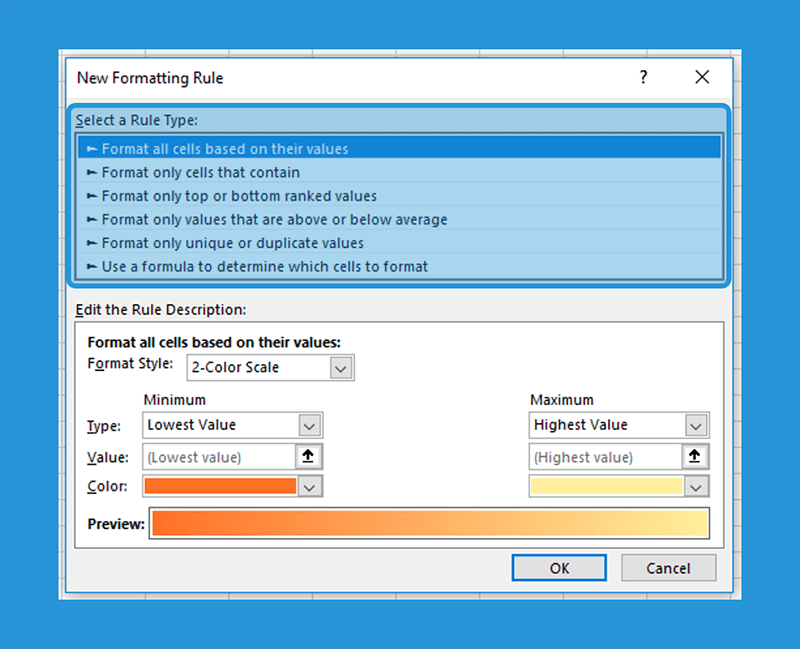Image resolution: width=800 pixels, height=649 pixels.
Task: Click the Maximum value range-selector arrow icon
Action: pyautogui.click(x=695, y=457)
